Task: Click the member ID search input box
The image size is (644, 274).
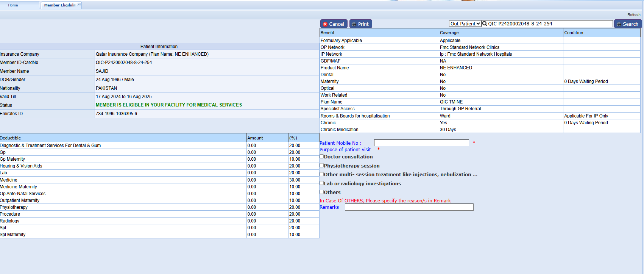Action: pyautogui.click(x=549, y=24)
